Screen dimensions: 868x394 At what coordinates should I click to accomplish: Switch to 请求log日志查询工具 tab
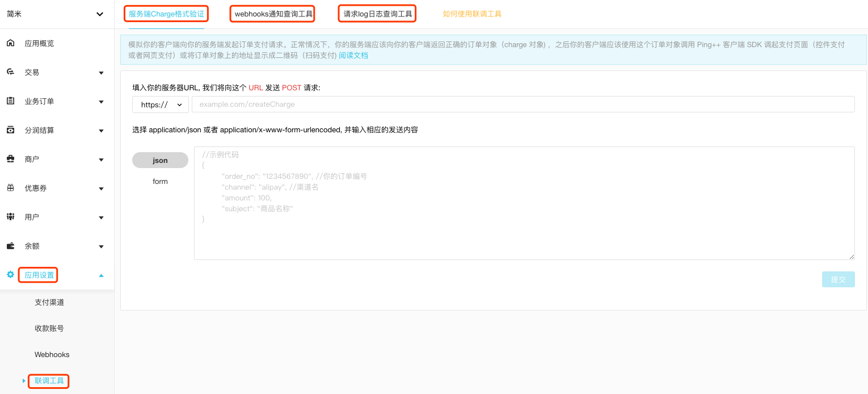click(378, 14)
